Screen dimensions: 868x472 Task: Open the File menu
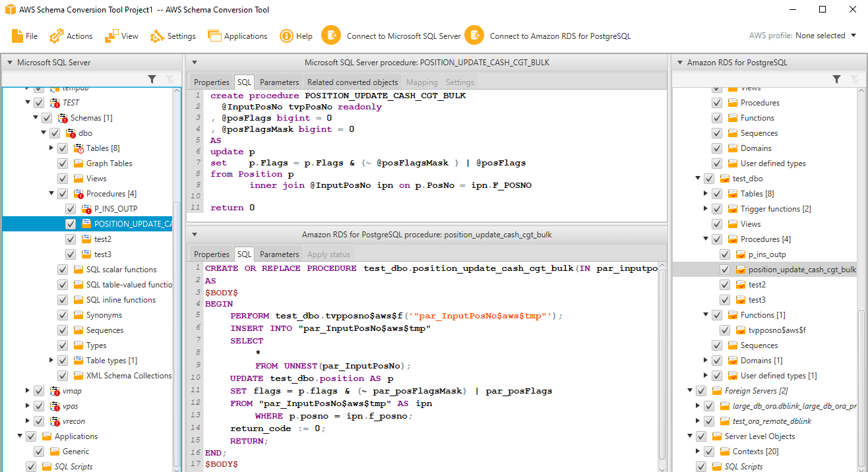pyautogui.click(x=24, y=36)
